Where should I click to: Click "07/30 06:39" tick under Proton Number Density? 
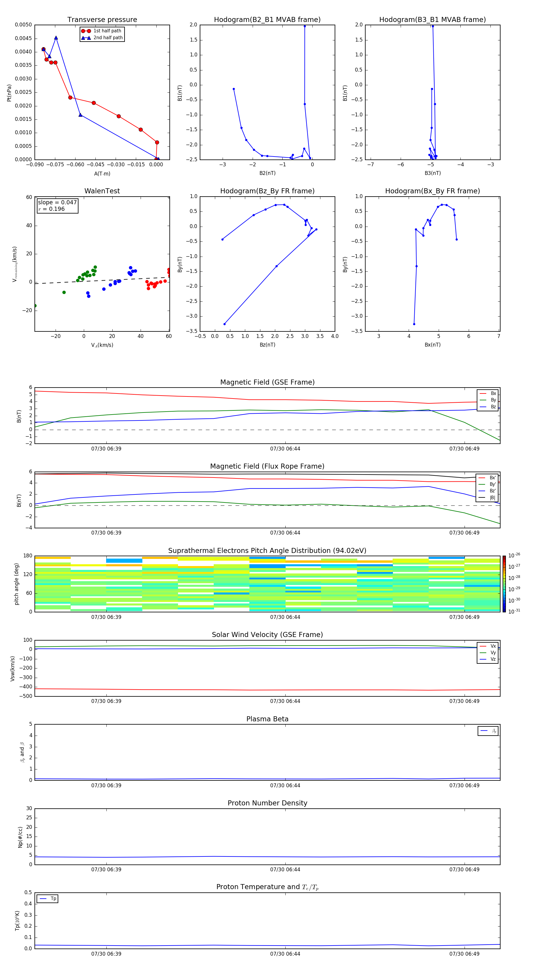click(106, 870)
